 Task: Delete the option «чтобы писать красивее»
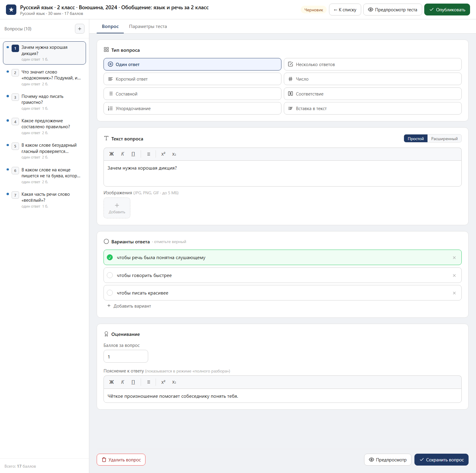point(454,293)
